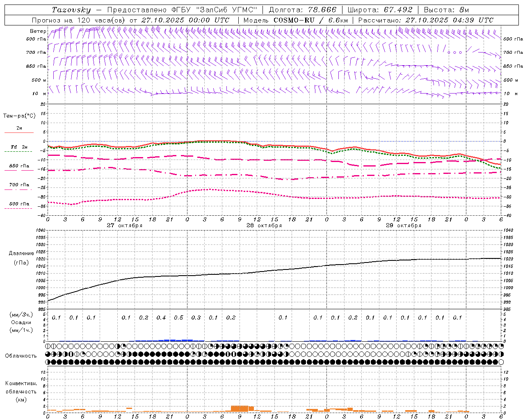Click the 27 октября date label
Screen dimensions: 525x420
pos(125,226)
